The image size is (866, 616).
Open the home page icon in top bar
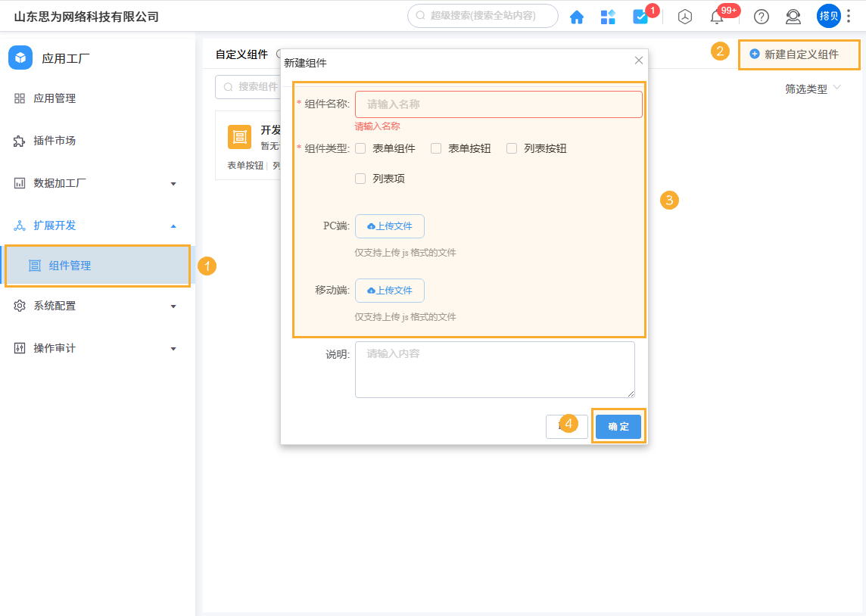[x=577, y=16]
